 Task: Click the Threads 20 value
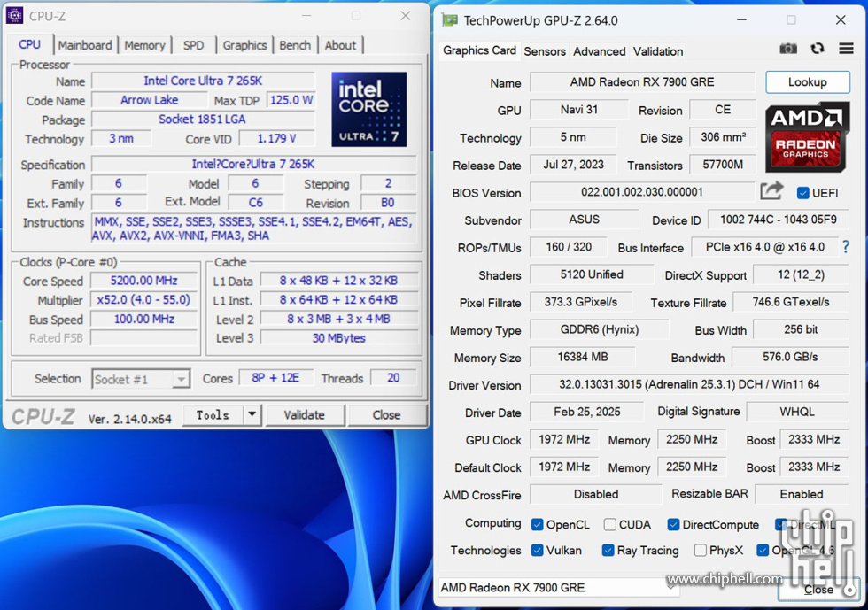click(393, 378)
